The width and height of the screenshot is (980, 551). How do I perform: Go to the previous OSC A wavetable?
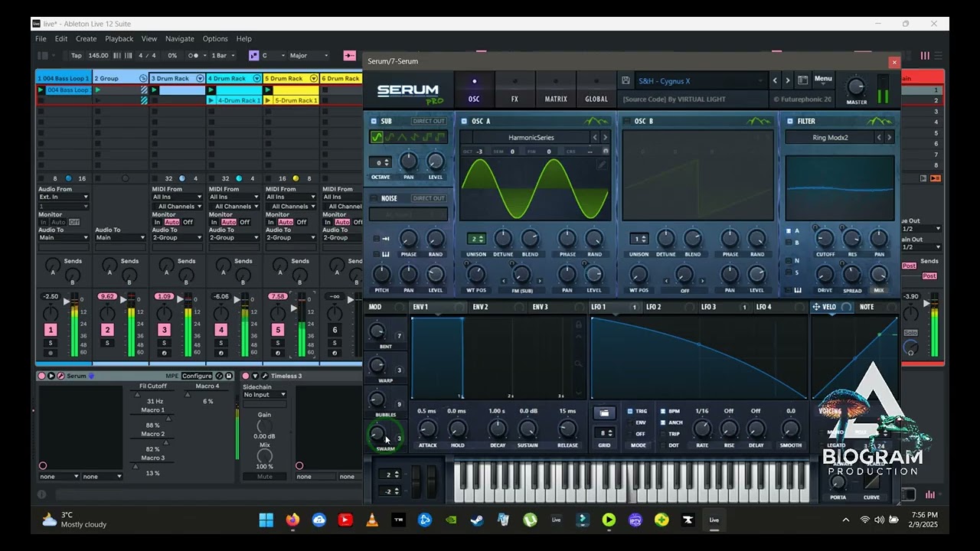pos(595,138)
